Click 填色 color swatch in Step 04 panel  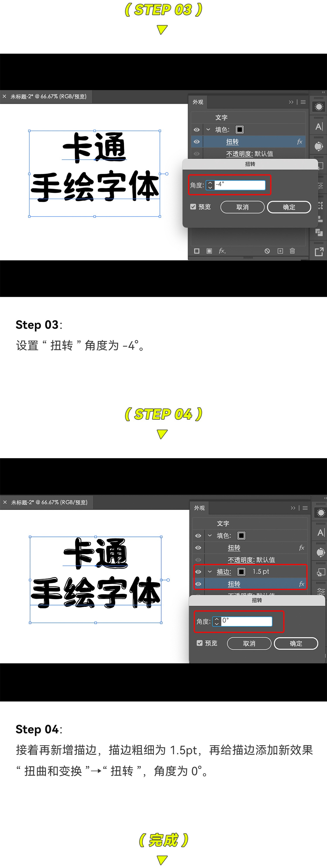tap(242, 536)
